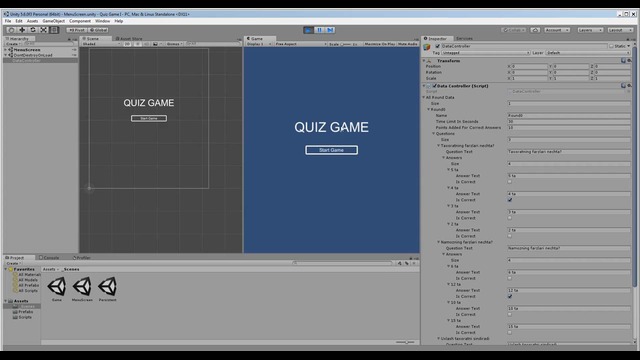
Task: Collapse All Round Data list
Action: (x=424, y=98)
